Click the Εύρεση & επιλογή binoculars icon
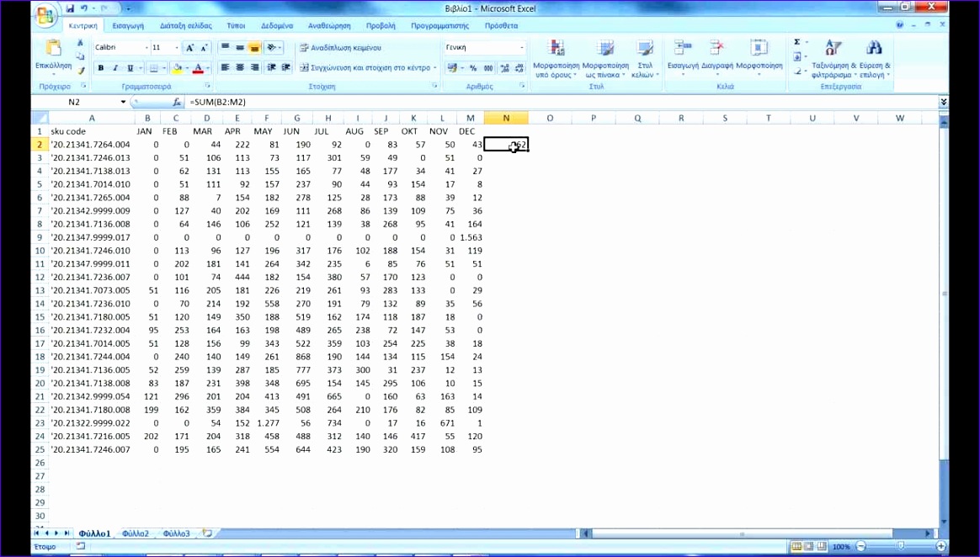This screenshot has height=557, width=980. 876,47
